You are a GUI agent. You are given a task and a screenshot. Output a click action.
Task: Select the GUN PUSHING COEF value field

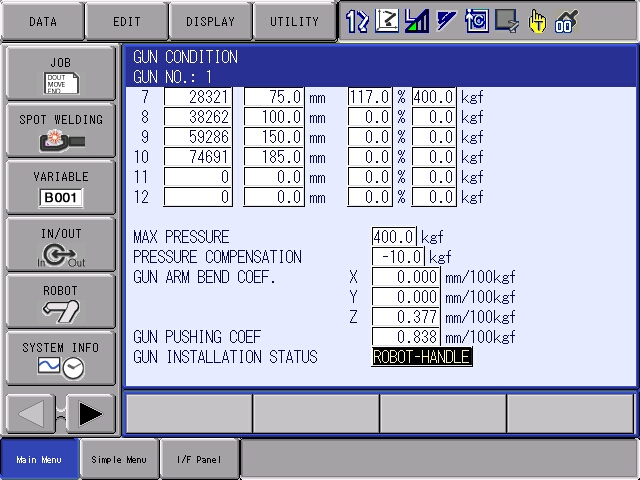405,337
